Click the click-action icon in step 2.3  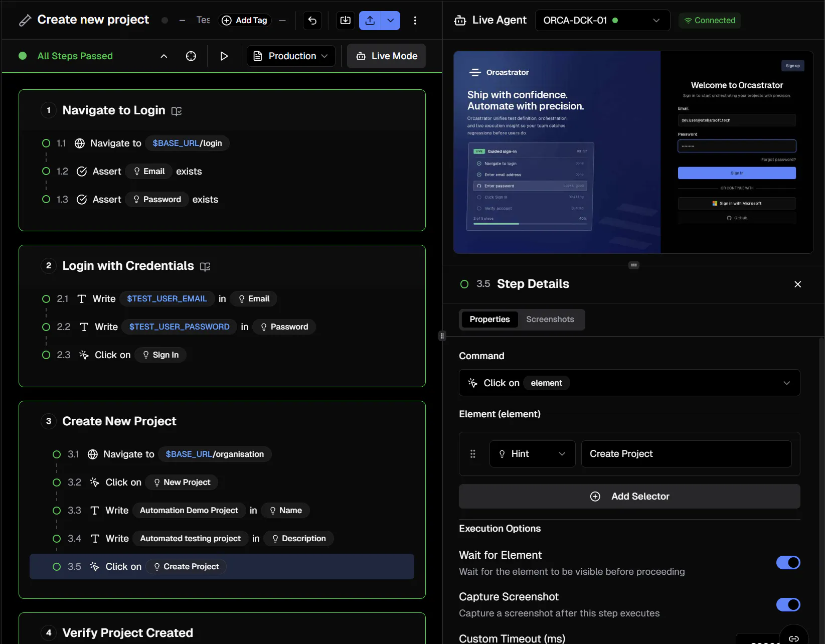click(x=84, y=355)
